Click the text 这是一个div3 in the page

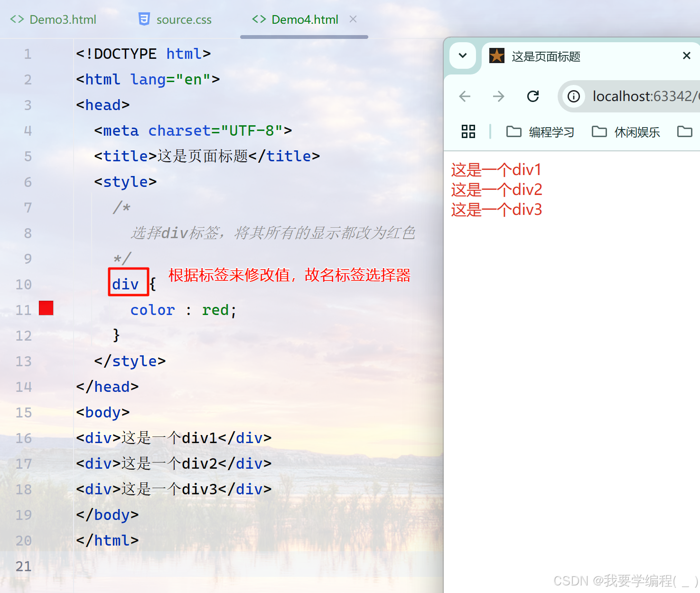(x=496, y=210)
